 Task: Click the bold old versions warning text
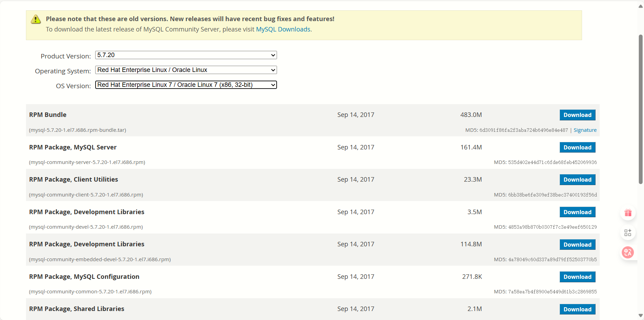pos(190,19)
